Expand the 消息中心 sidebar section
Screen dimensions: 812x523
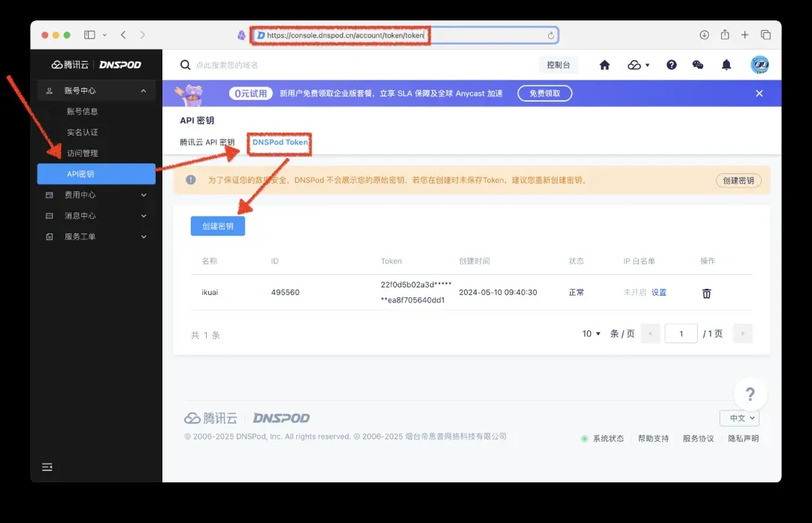[96, 216]
